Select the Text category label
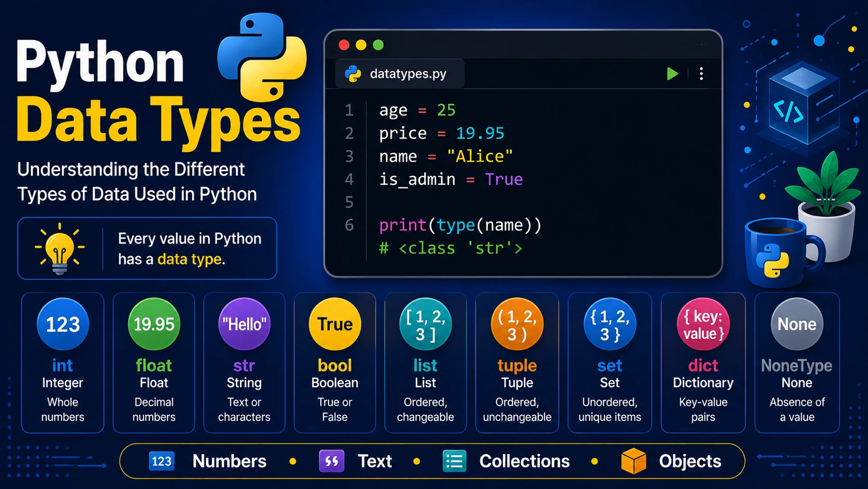Viewport: 868px width, 489px height. point(375,461)
